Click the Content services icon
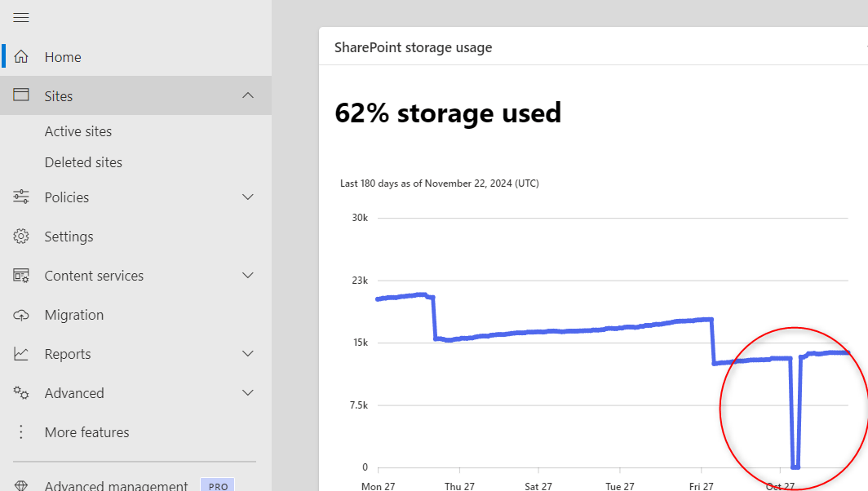Screen dimensions: 868x491 coord(21,276)
